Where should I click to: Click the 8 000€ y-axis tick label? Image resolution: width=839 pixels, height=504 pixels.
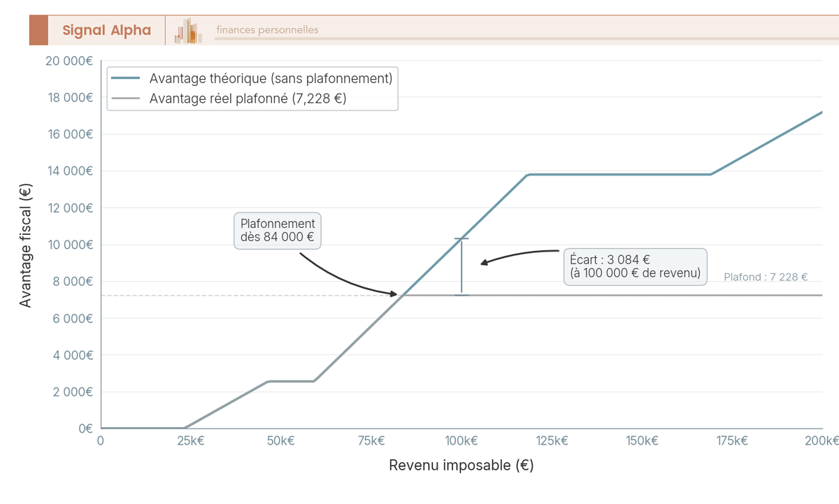(x=73, y=282)
